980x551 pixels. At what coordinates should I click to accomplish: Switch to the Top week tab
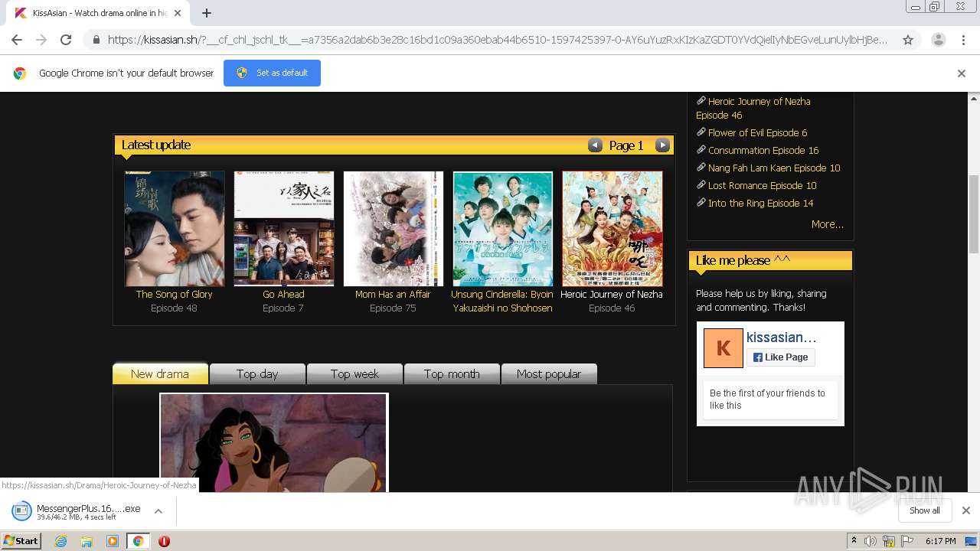point(354,373)
